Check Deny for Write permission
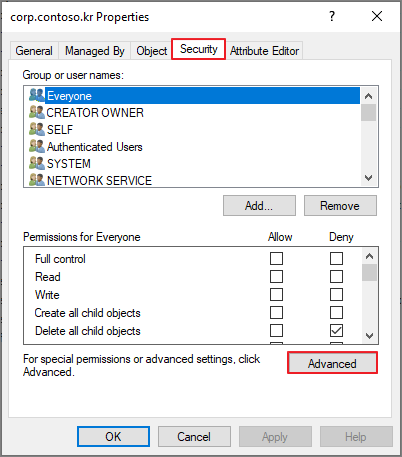402x457 pixels. click(336, 294)
